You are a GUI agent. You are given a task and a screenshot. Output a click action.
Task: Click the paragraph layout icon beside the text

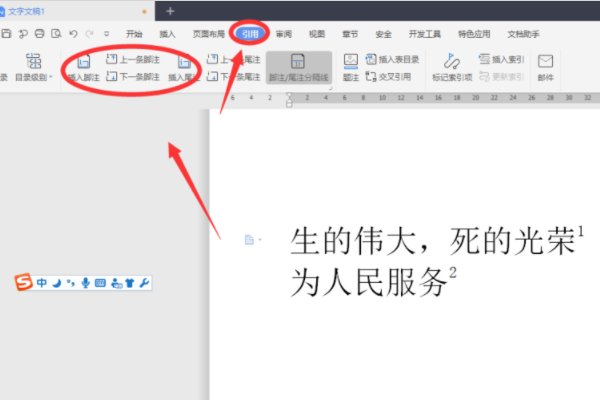[x=249, y=240]
